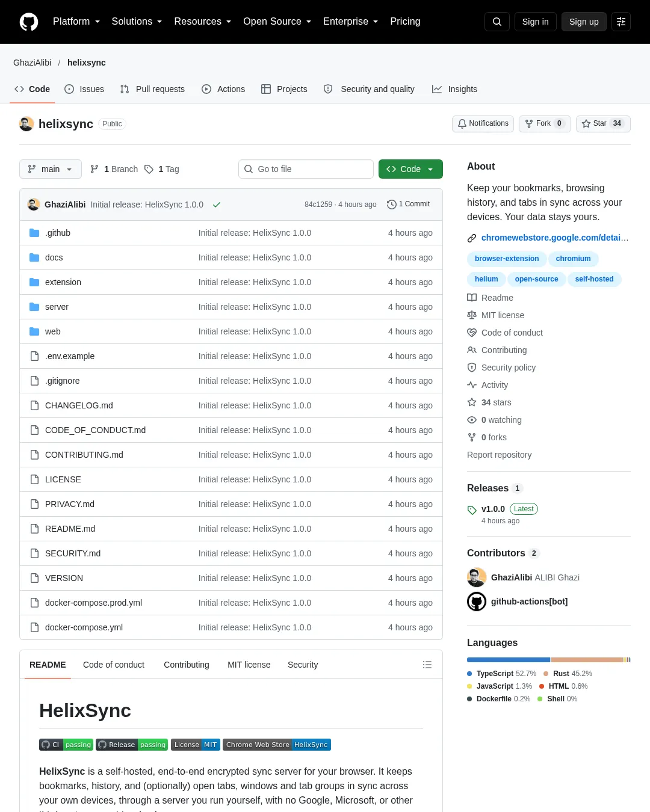Open the .github folder icon
The height and width of the screenshot is (812, 650).
tap(34, 233)
